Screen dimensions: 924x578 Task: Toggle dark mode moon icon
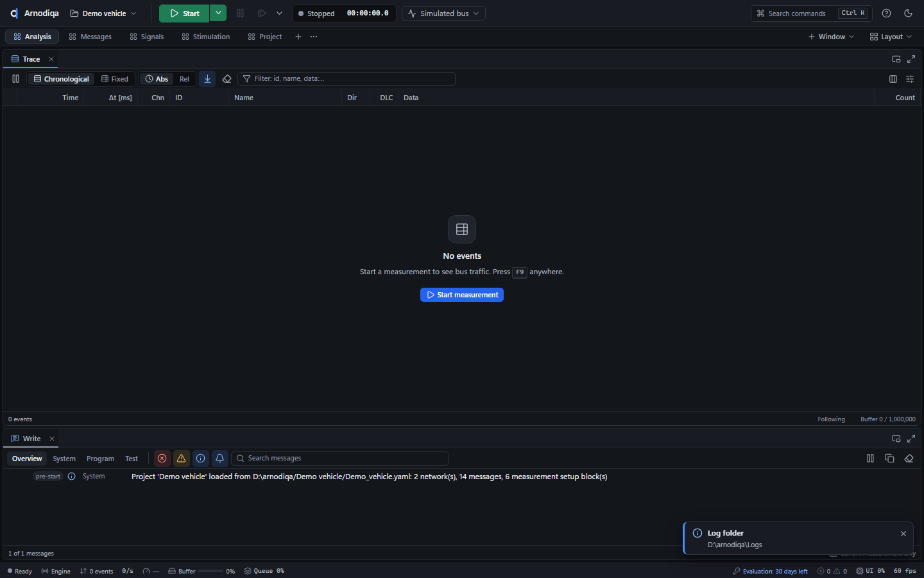click(908, 13)
